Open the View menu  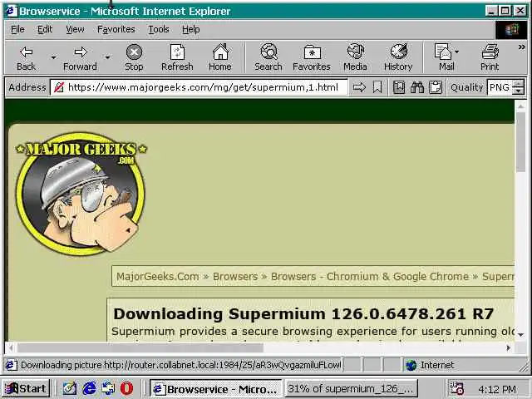pos(75,30)
